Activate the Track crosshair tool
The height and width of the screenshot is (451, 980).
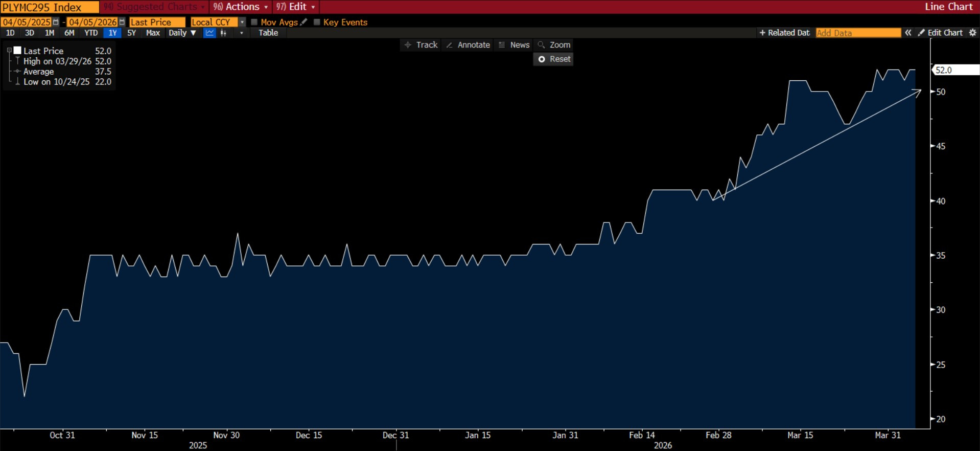(421, 45)
